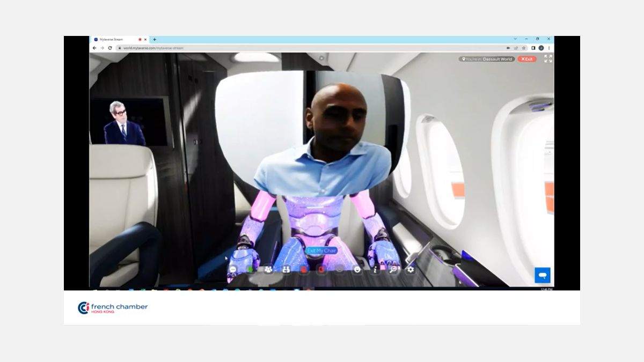Toggle the green microphone in bottom toolbar
The width and height of the screenshot is (644, 362).
coord(250,270)
